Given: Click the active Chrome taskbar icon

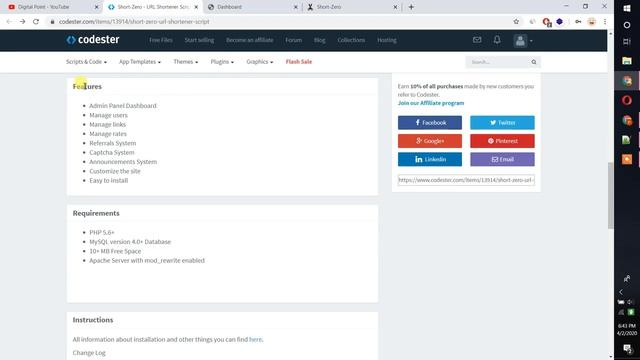Looking at the screenshot, I should [x=627, y=81].
